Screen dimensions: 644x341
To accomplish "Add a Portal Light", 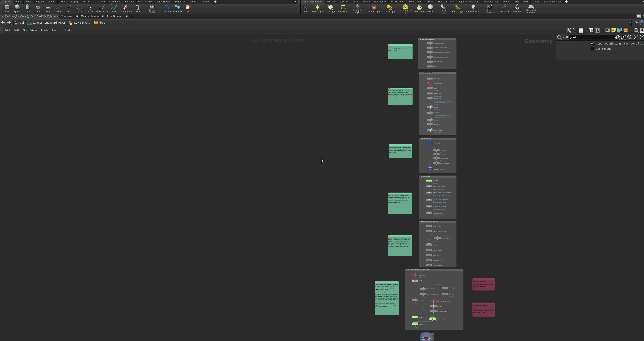I will [x=458, y=8].
